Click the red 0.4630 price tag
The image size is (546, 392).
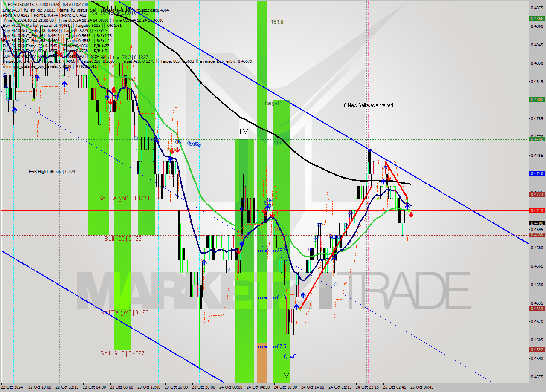(537, 309)
